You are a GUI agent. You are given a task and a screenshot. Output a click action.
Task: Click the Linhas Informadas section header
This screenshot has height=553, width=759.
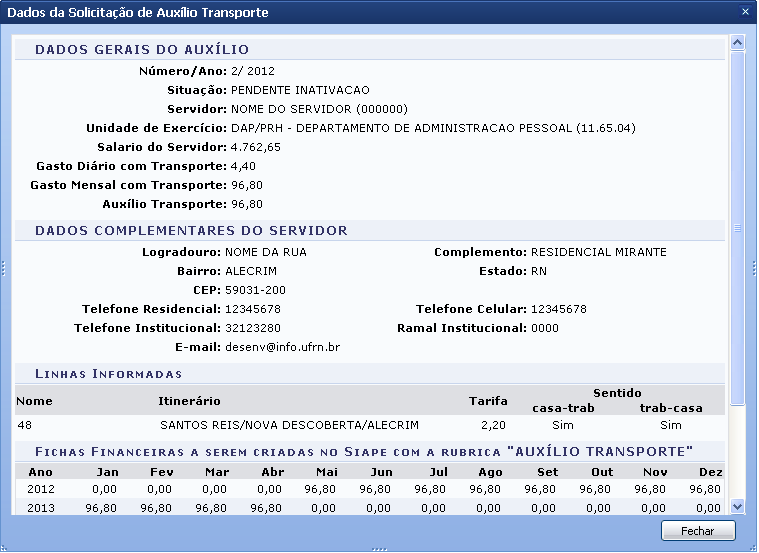(x=108, y=374)
